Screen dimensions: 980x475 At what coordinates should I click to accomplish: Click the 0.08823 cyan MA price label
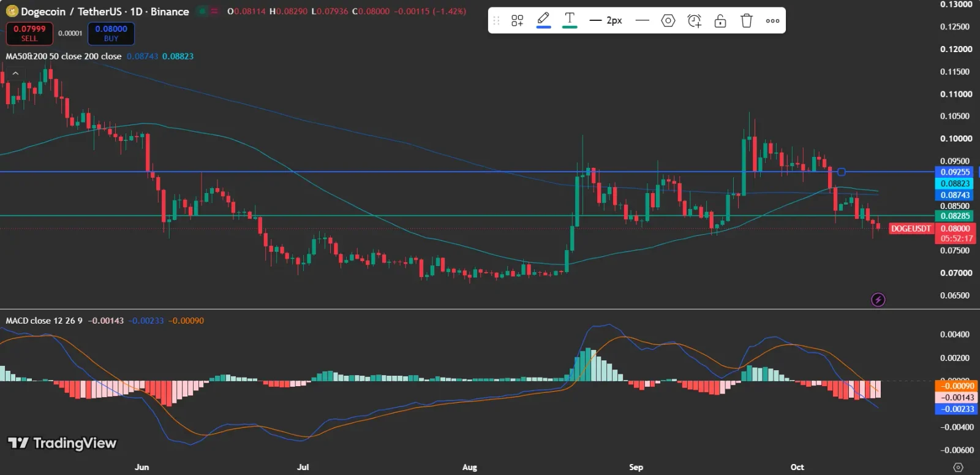[x=956, y=184]
